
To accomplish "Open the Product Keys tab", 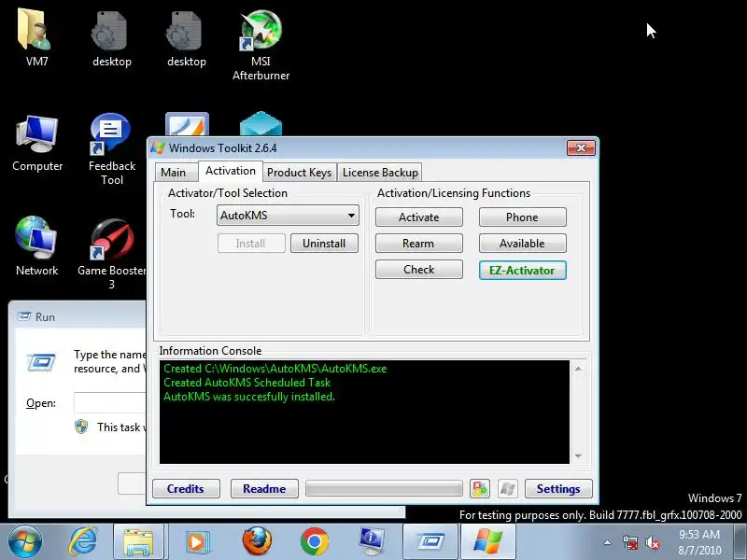I will 299,173.
